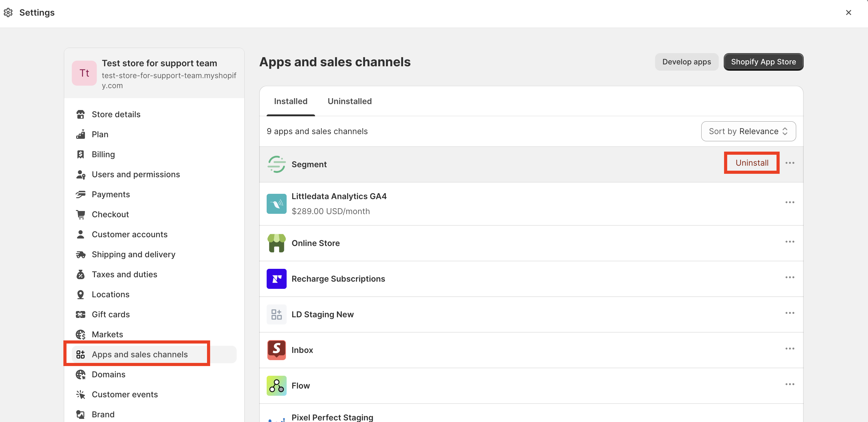868x422 pixels.
Task: Open the more actions menu for Flow
Action: pyautogui.click(x=790, y=384)
